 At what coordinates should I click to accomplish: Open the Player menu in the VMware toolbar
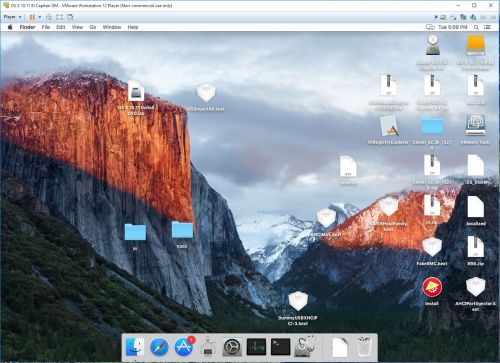pyautogui.click(x=12, y=17)
